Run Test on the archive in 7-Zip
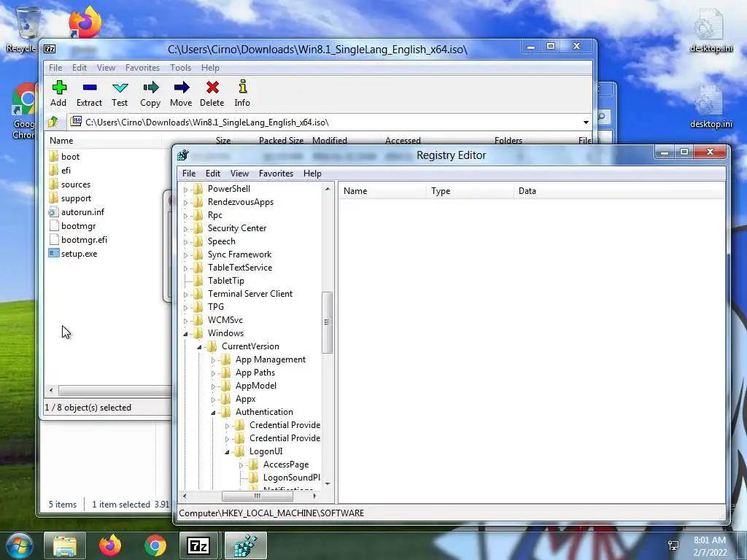Screen dimensions: 747x560 point(120,93)
